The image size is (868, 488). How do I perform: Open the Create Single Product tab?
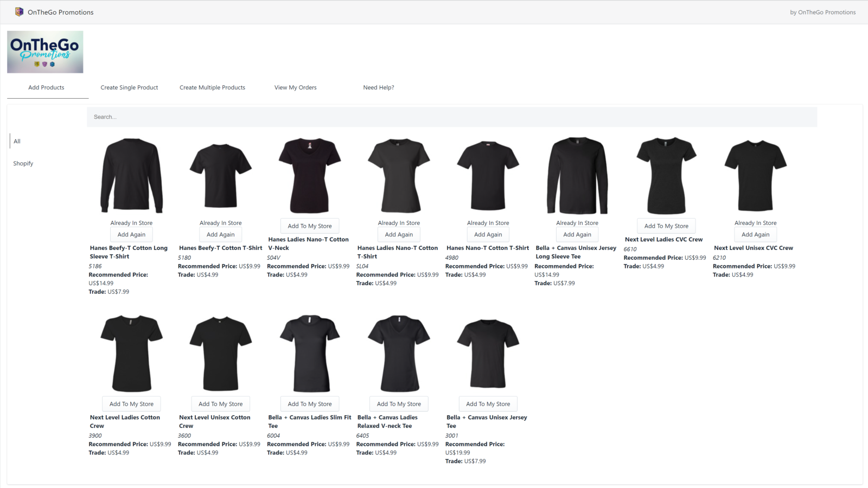point(129,87)
